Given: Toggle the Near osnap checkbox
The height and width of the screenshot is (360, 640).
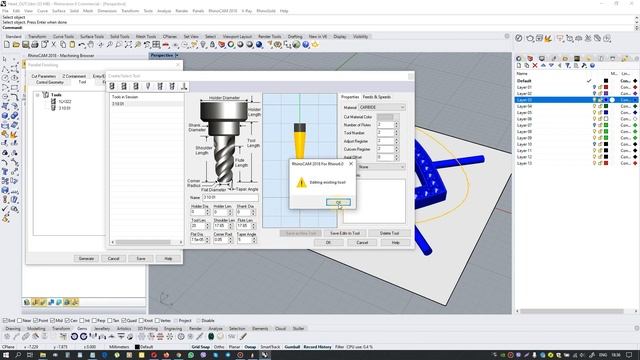Looking at the screenshot, I should click(20, 321).
